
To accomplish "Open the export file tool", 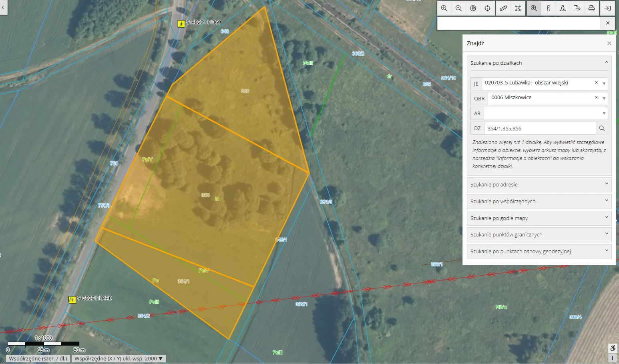I will (x=577, y=8).
